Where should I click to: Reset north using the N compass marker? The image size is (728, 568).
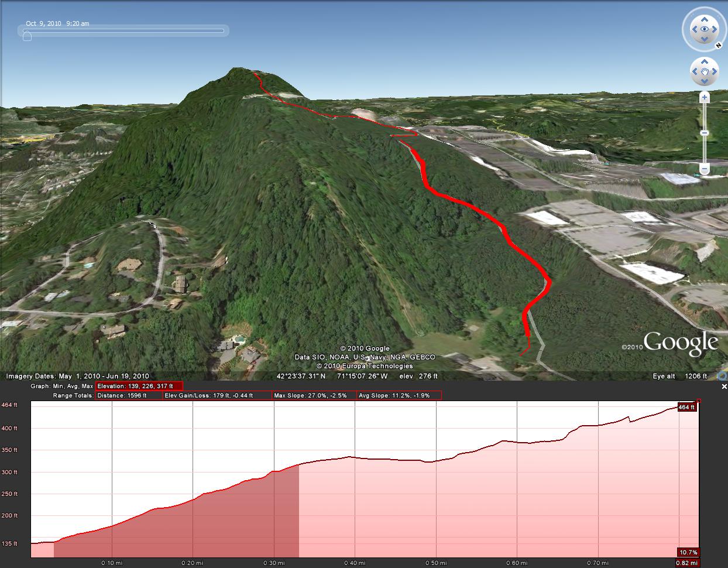pos(717,45)
